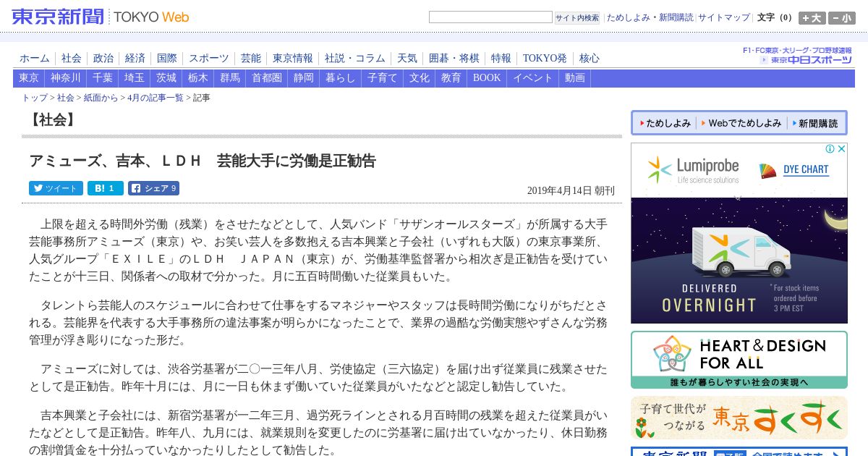Click the Hatena B! bookmark button
868x456 pixels.
coord(106,188)
